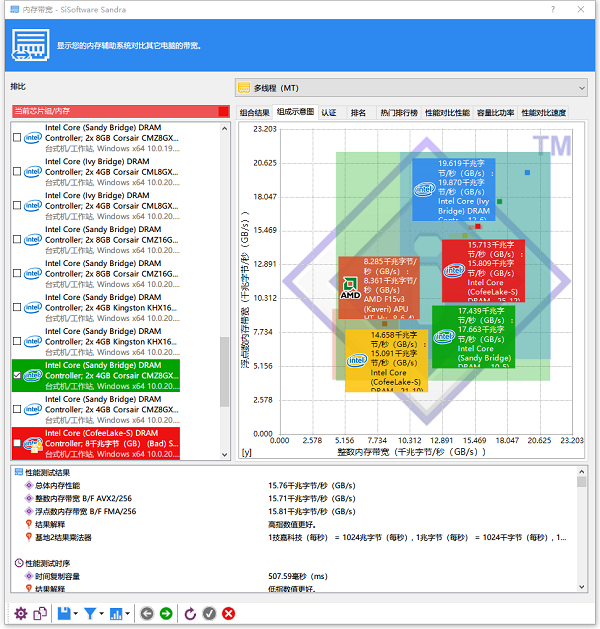Open the filter icon's dropdown arrow

pyautogui.click(x=101, y=614)
